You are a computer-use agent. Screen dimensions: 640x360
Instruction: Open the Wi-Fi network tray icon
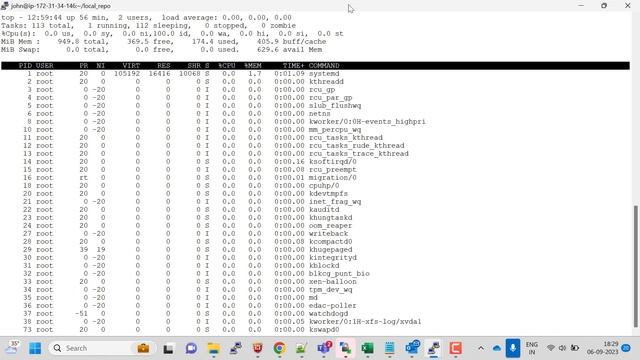(551, 348)
